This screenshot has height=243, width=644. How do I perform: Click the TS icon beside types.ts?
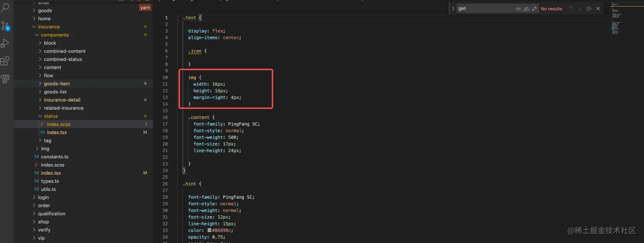(x=37, y=181)
